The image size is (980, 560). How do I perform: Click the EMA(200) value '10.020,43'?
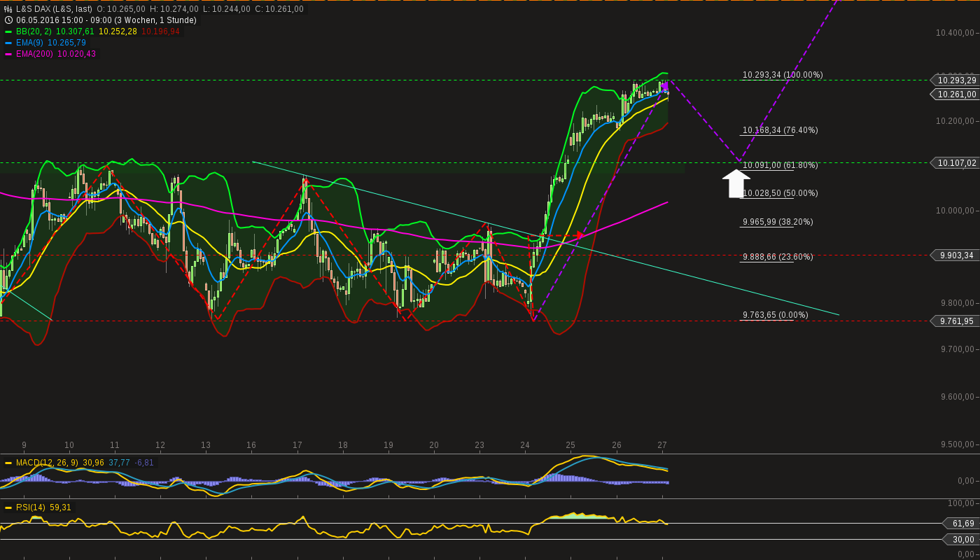tap(77, 54)
